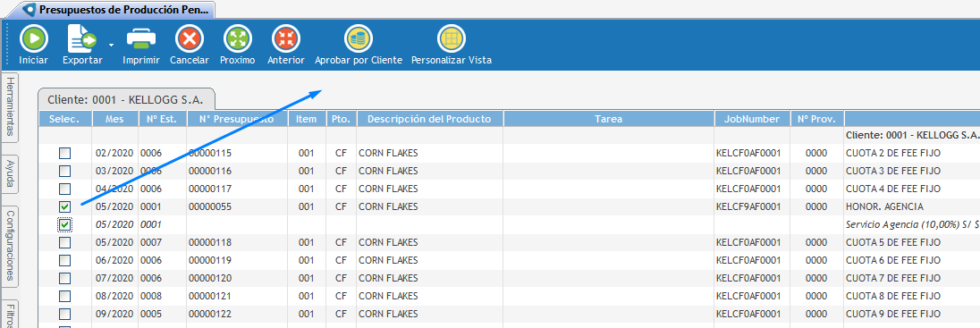Open the Herramientas side tab
This screenshot has width=980, height=328.
point(10,107)
